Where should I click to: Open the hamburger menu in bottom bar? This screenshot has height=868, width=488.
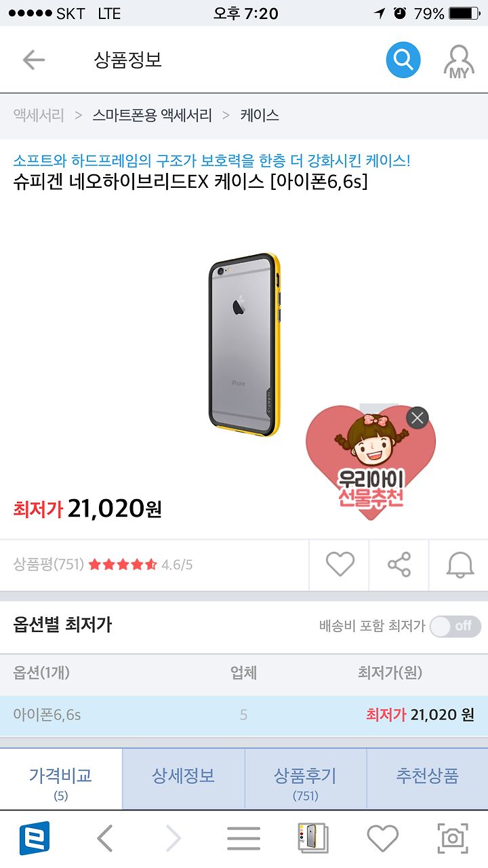click(x=243, y=839)
